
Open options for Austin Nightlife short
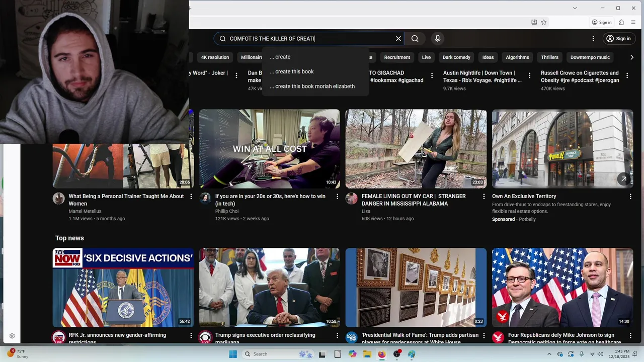[x=529, y=76]
